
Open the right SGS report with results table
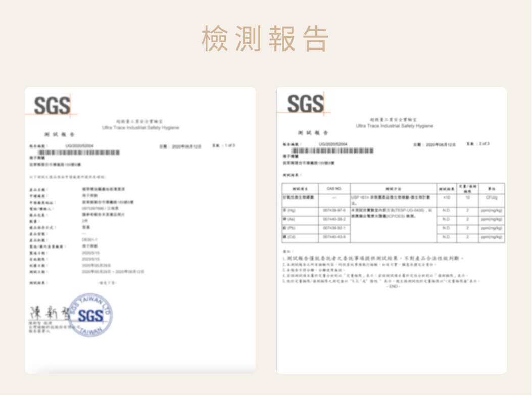392,230
